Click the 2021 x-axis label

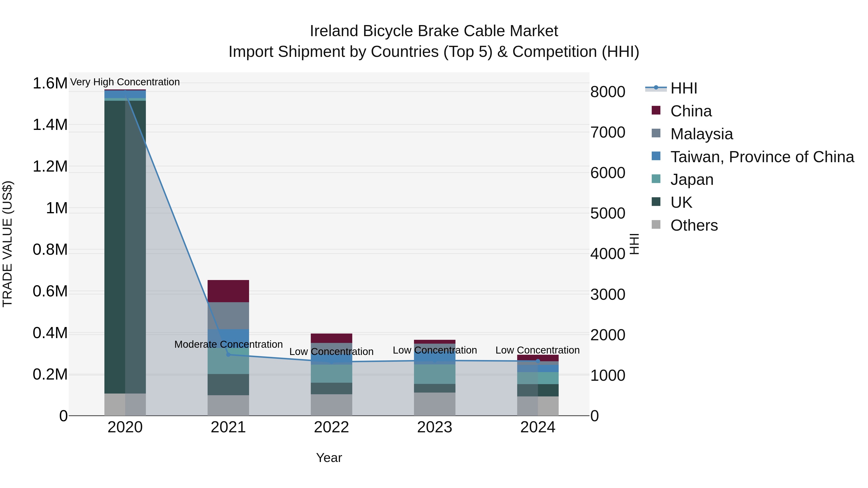click(229, 427)
